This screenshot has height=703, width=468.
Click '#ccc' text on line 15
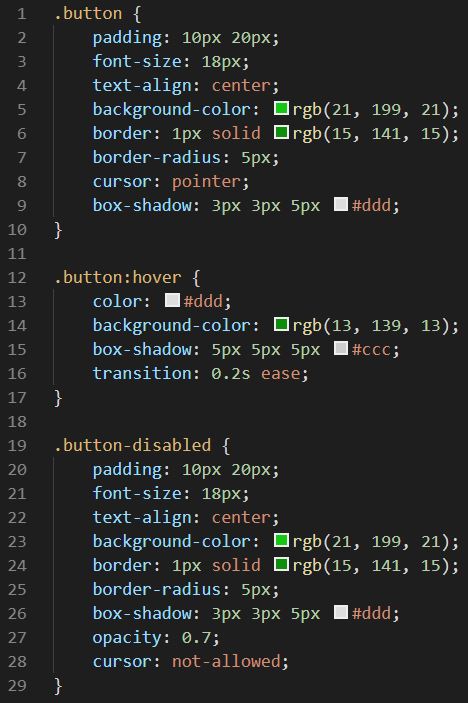point(371,349)
